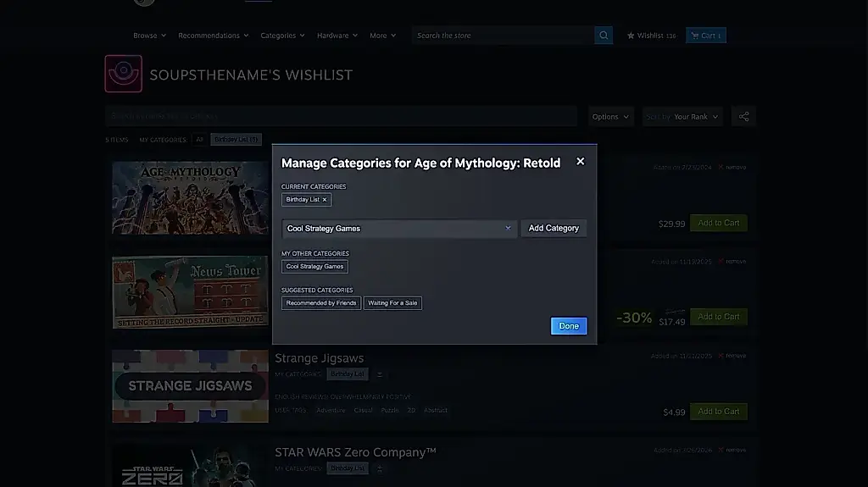
Task: Select the All category filter
Action: (199, 140)
